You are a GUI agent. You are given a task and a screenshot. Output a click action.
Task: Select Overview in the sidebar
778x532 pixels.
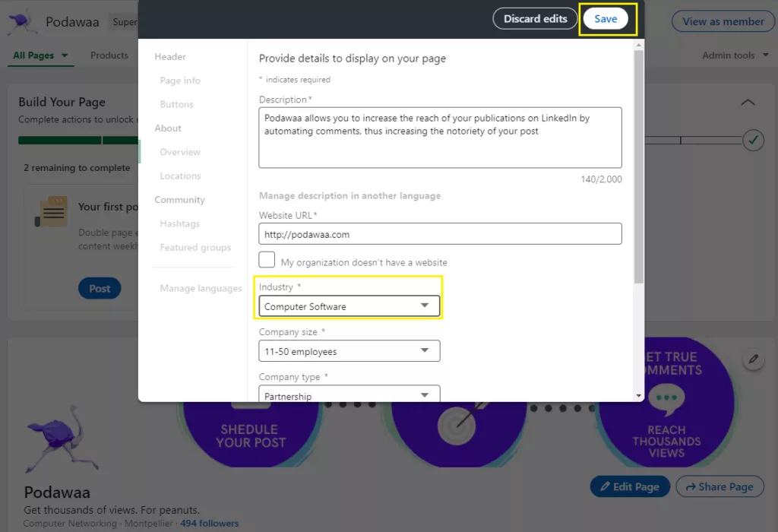pyautogui.click(x=180, y=152)
